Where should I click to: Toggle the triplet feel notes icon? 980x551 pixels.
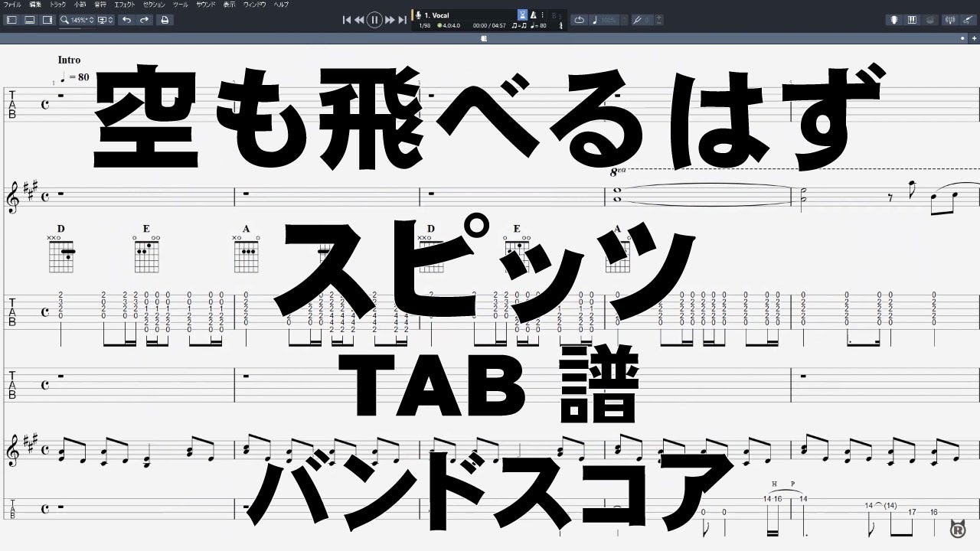(520, 26)
